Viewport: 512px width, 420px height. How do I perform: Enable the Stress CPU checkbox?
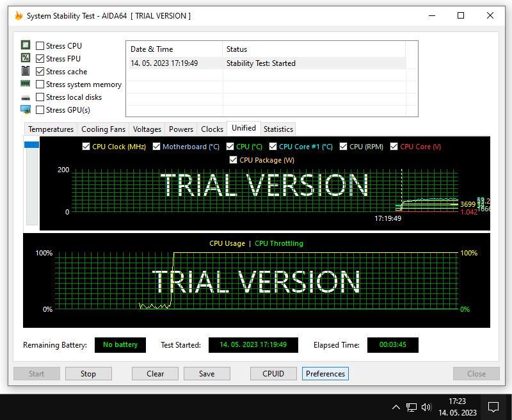coord(40,45)
